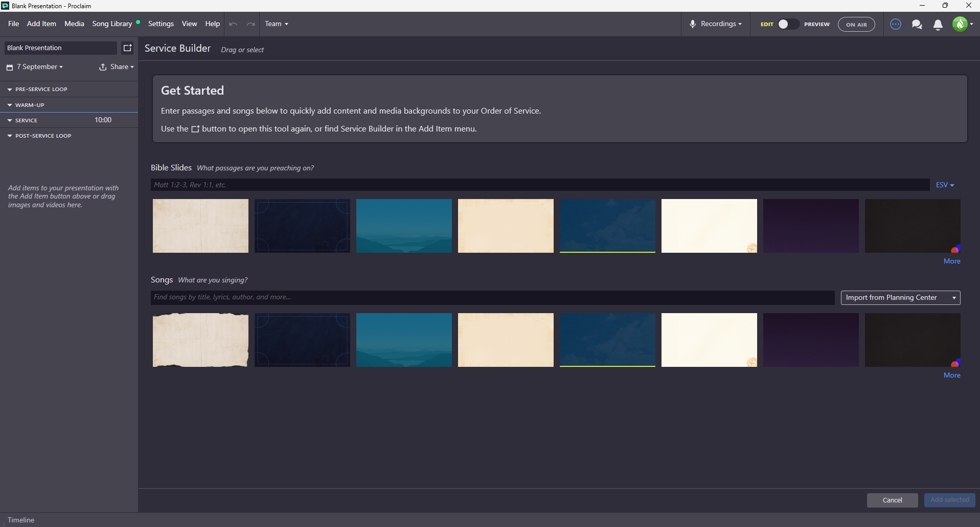Click the share upload icon
Viewport: 980px width, 527px height.
(x=103, y=67)
